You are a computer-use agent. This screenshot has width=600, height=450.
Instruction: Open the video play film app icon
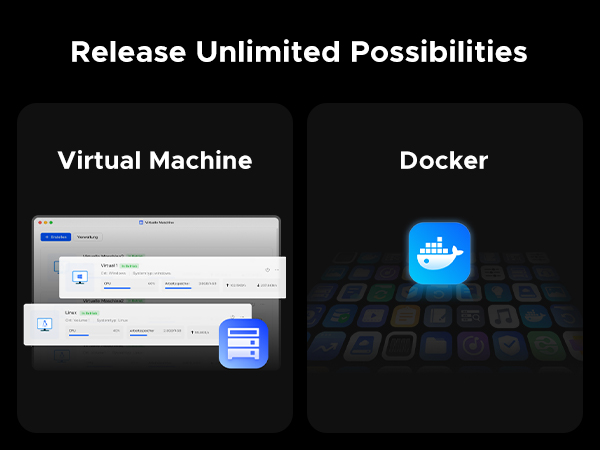tap(372, 316)
